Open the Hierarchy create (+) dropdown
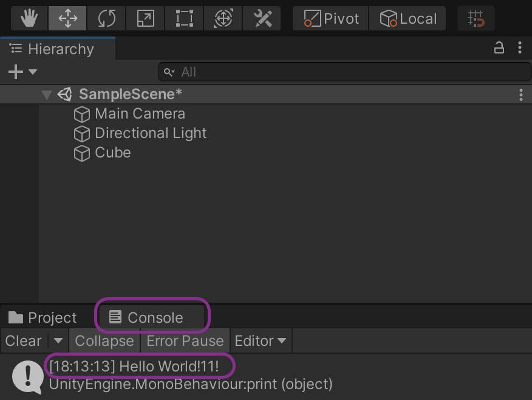This screenshot has width=532, height=400. point(22,72)
